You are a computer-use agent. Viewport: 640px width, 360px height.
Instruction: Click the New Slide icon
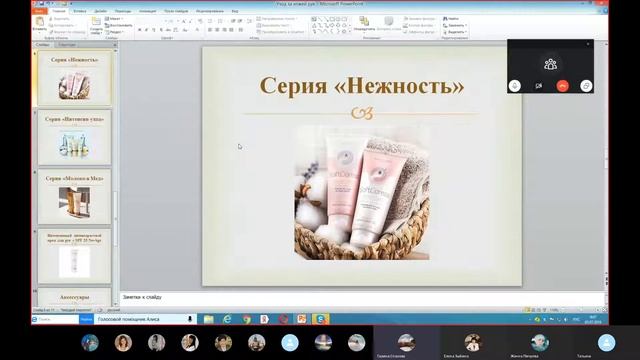pos(96,25)
